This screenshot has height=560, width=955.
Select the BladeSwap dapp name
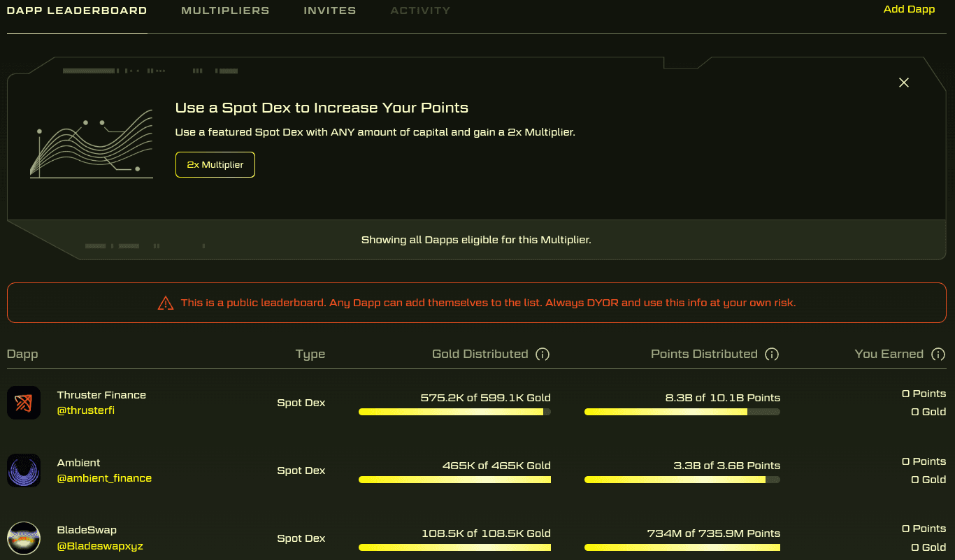tap(87, 530)
